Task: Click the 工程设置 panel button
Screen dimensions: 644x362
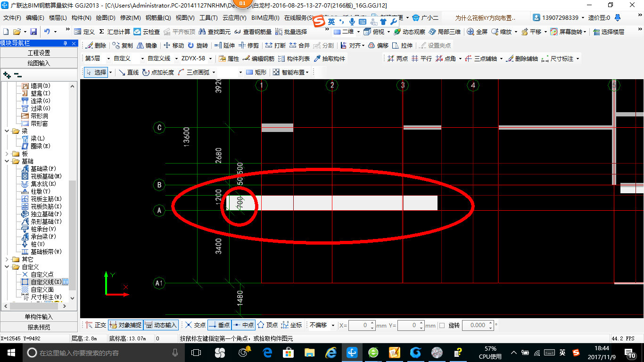Action: pos(39,53)
